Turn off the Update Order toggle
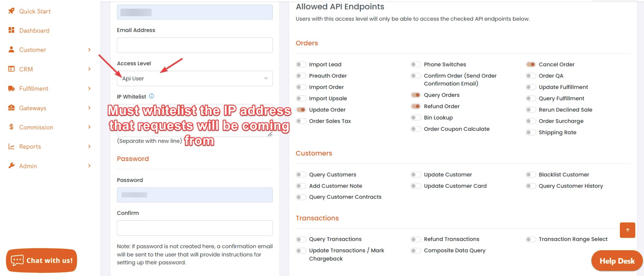This screenshot has width=644, height=276. click(x=301, y=110)
